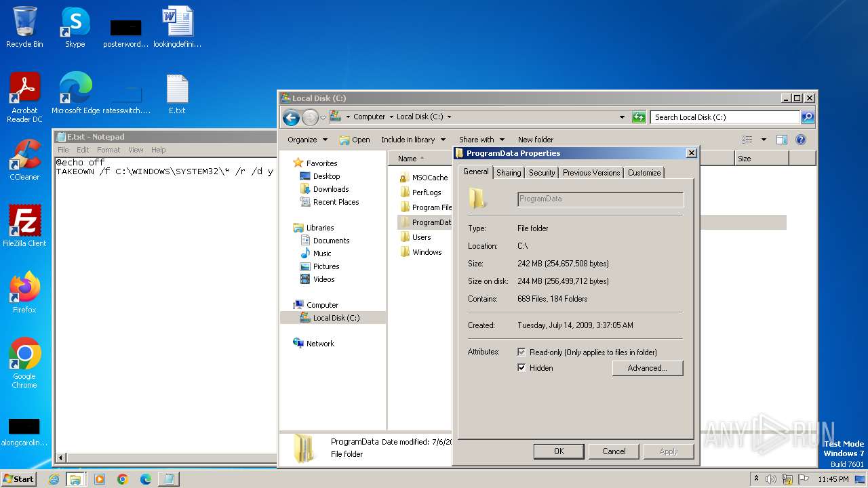
Task: Launch Firefox from the desktop
Action: tap(24, 293)
